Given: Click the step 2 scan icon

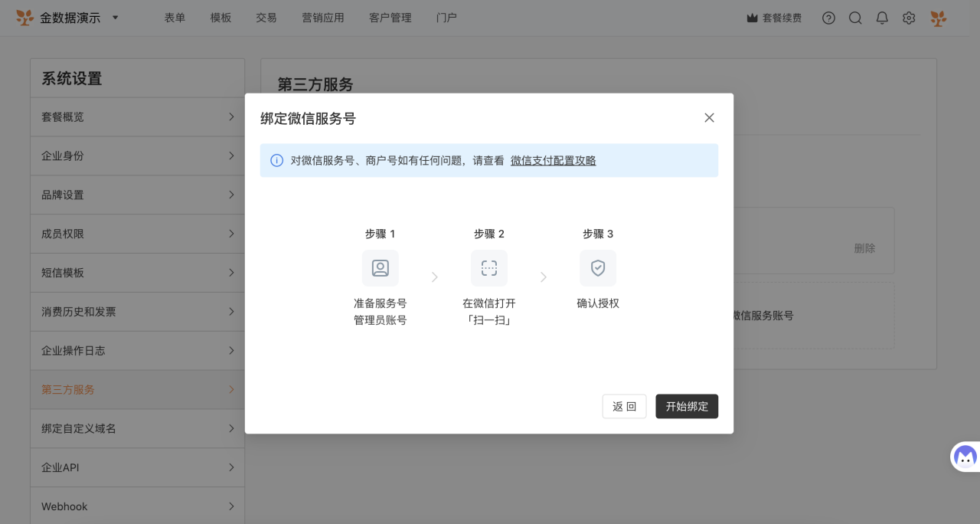Looking at the screenshot, I should (x=489, y=268).
